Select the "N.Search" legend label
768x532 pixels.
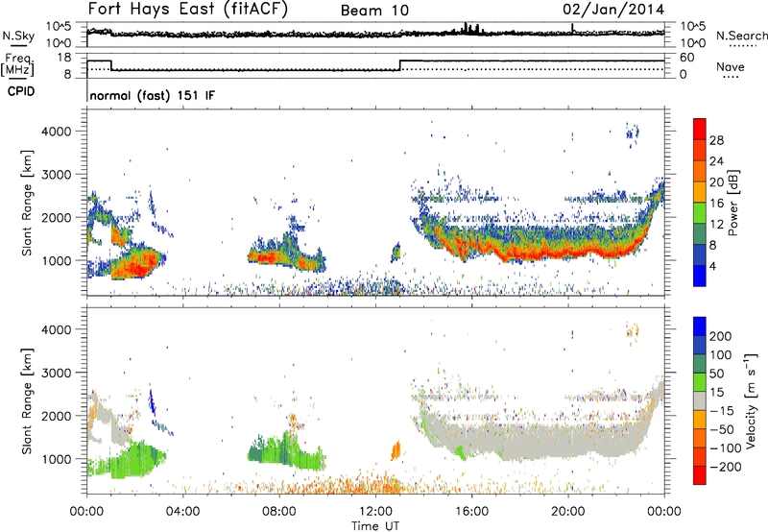(x=742, y=36)
